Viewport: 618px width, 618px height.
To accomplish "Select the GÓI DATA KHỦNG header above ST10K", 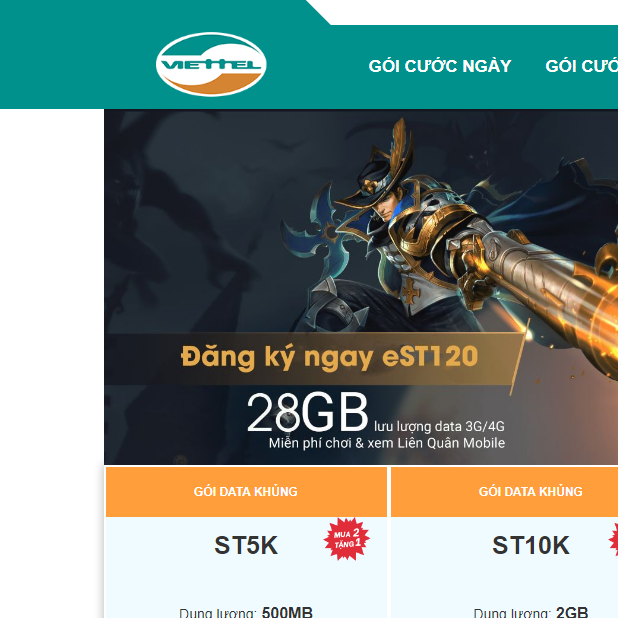I will click(505, 491).
